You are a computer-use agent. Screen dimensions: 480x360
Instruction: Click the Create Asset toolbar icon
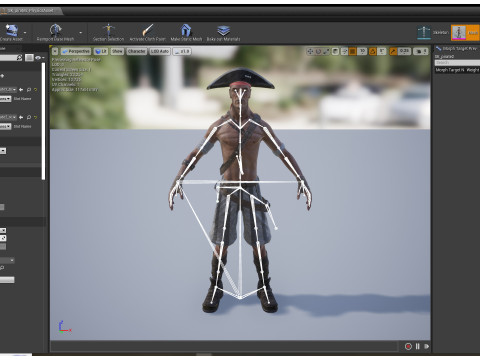11,30
